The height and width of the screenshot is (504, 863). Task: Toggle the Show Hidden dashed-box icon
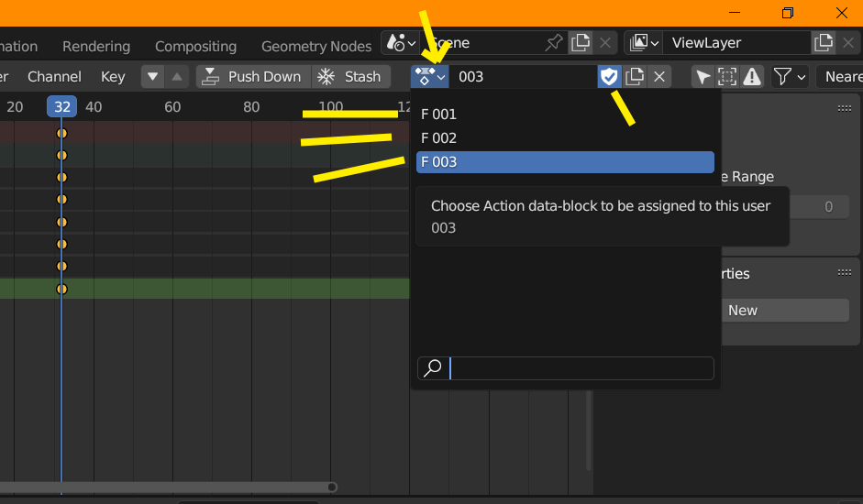coord(727,77)
